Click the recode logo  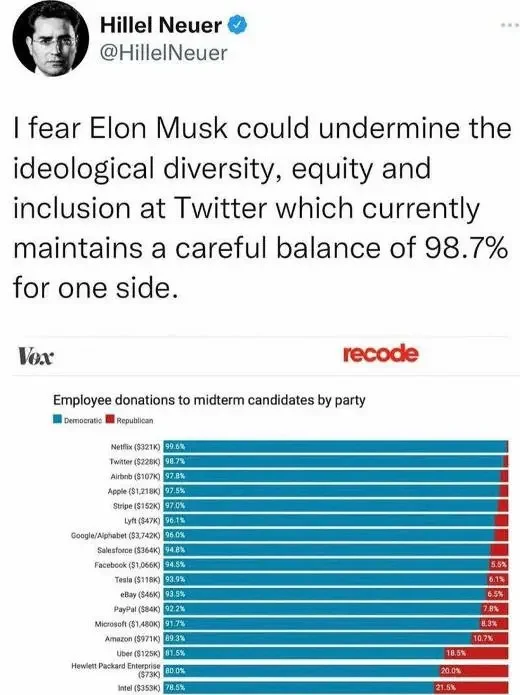[x=380, y=353]
